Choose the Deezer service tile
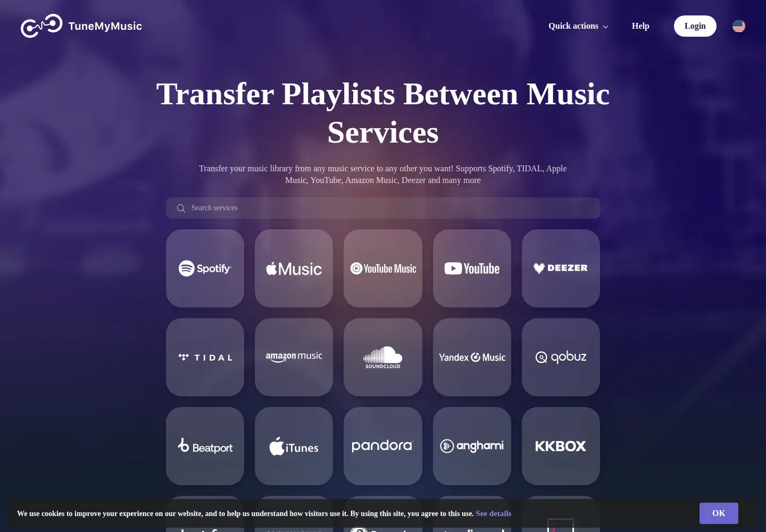The height and width of the screenshot is (532, 766). pos(561,268)
